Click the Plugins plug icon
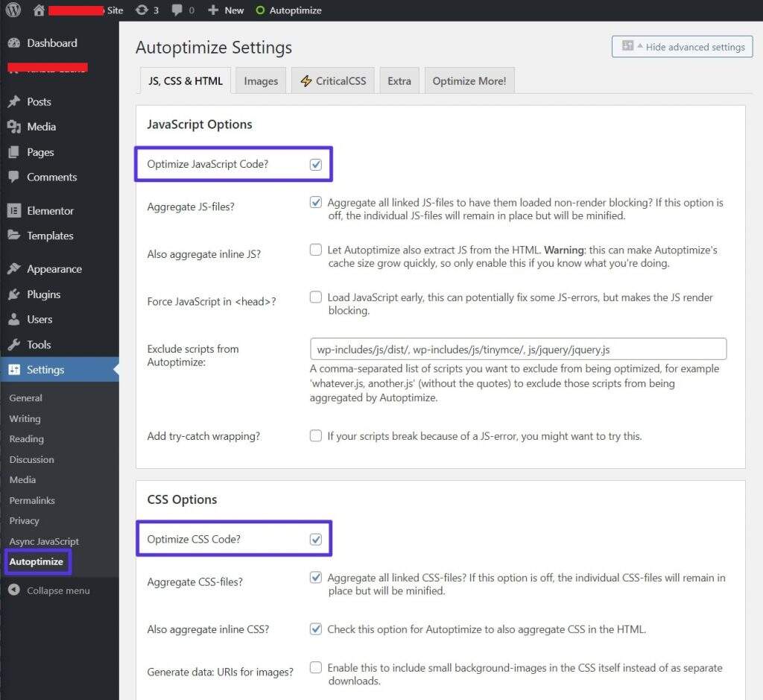The width and height of the screenshot is (763, 700). pyautogui.click(x=14, y=294)
